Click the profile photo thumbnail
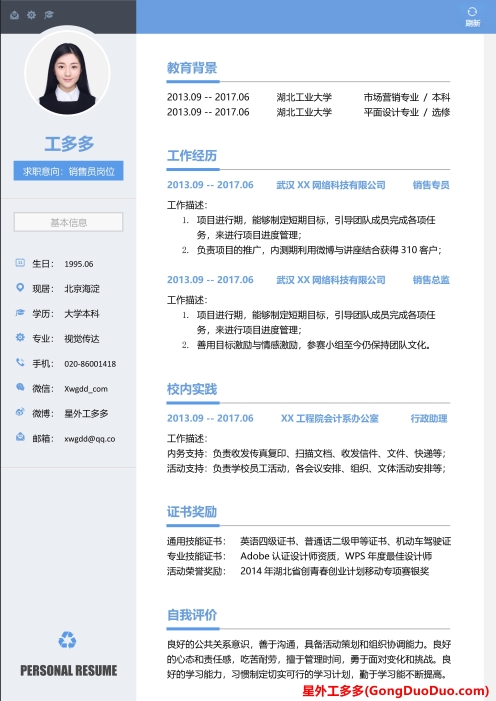The image size is (496, 701). pyautogui.click(x=68, y=74)
